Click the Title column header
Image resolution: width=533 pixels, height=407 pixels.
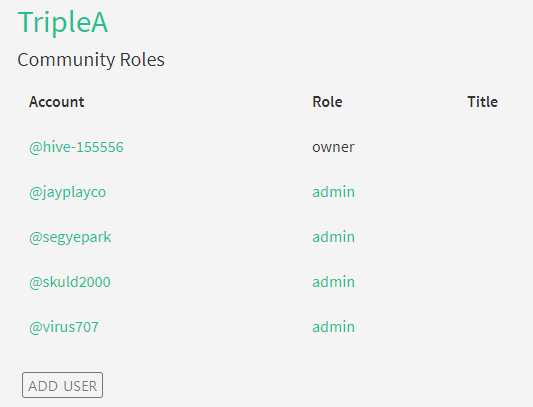tap(482, 102)
